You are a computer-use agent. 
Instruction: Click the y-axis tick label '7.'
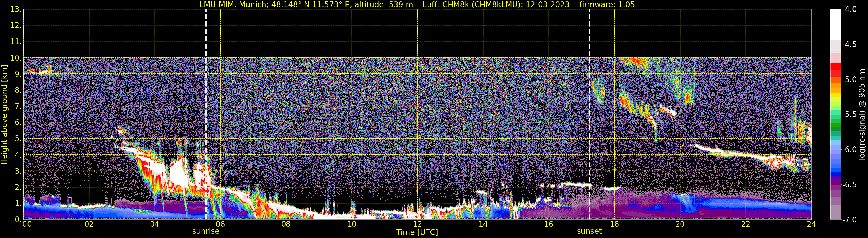18,107
